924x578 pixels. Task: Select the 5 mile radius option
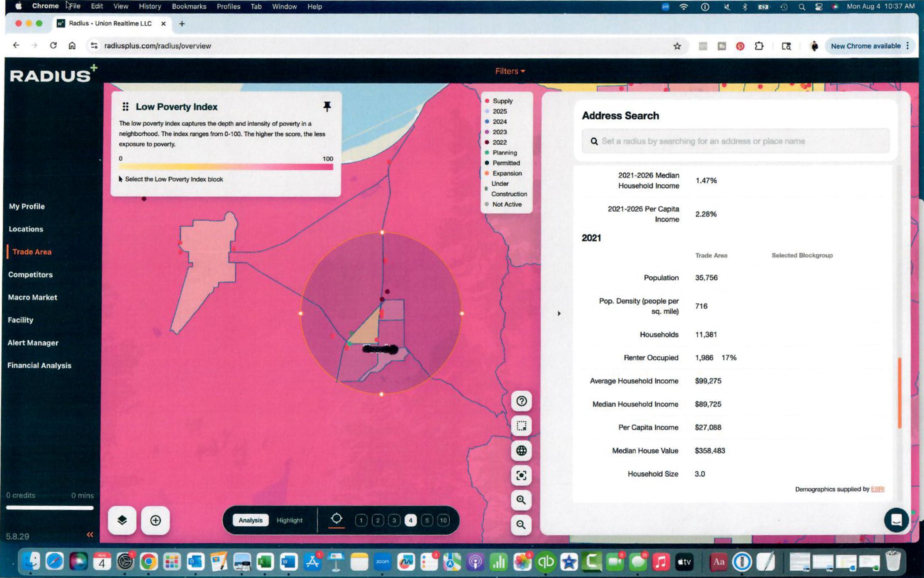(x=427, y=521)
